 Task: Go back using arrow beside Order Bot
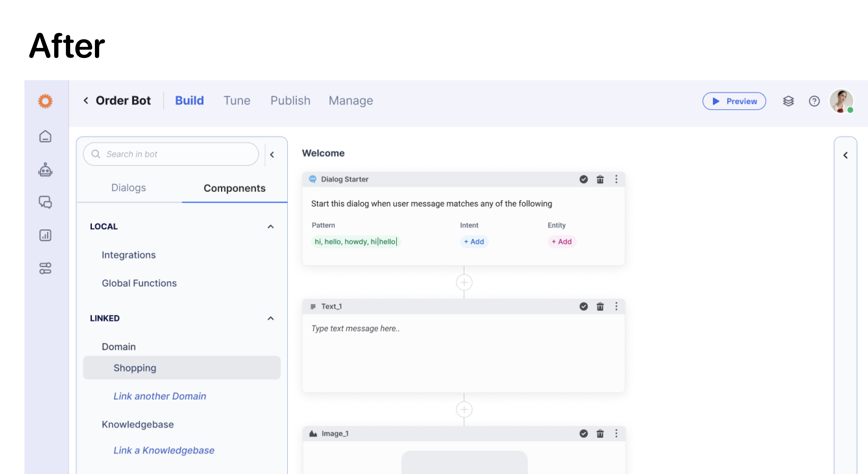(x=86, y=101)
